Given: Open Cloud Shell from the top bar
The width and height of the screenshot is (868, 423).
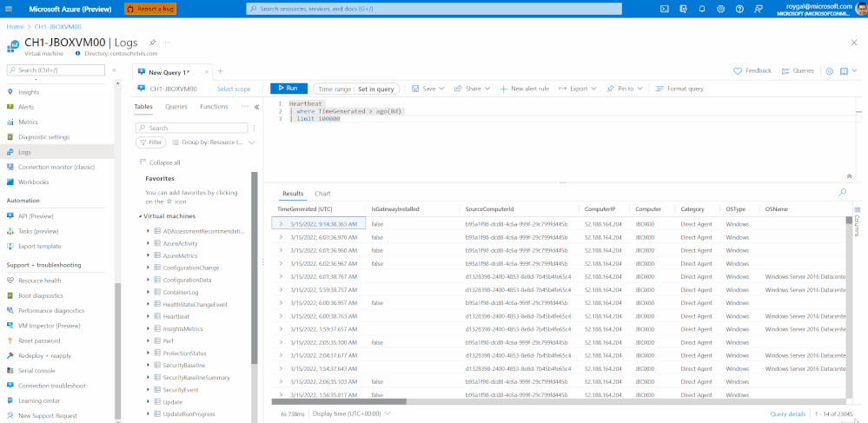Looking at the screenshot, I should coord(665,9).
